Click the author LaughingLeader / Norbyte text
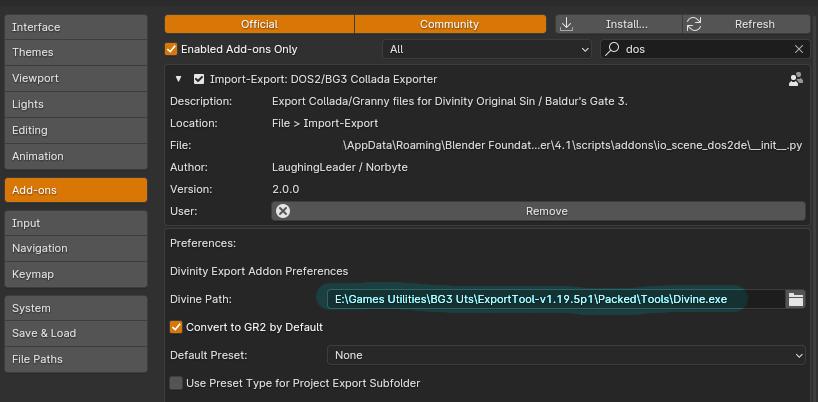The width and height of the screenshot is (818, 402). tap(340, 167)
